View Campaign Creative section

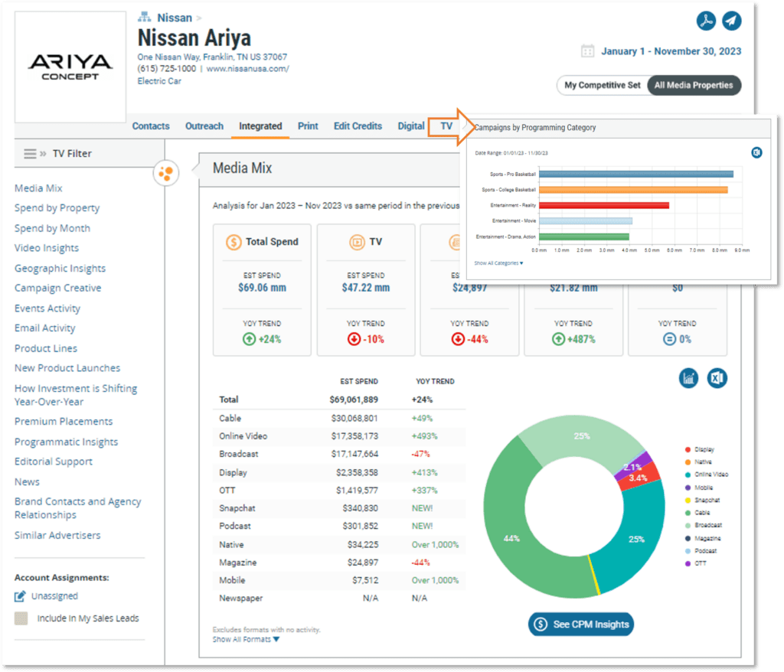point(58,288)
